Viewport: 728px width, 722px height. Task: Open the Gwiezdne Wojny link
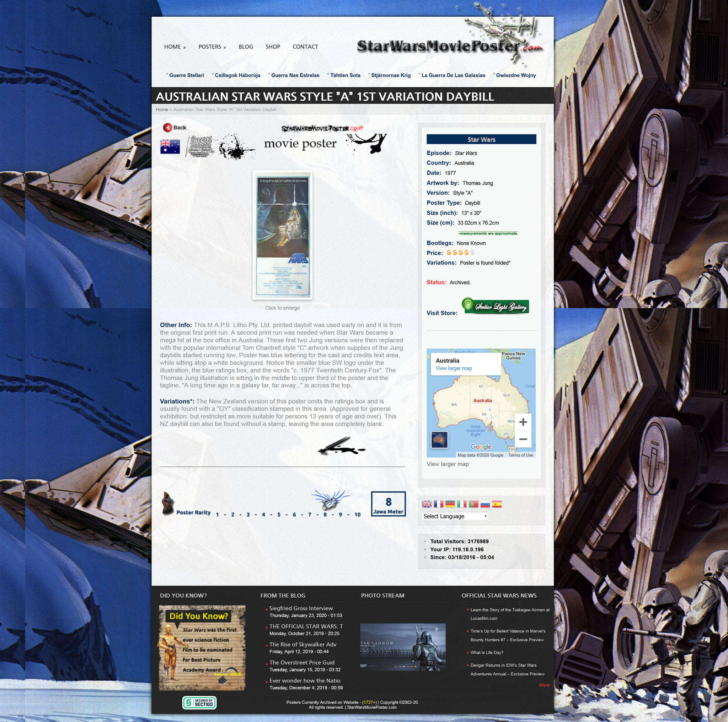tap(516, 75)
